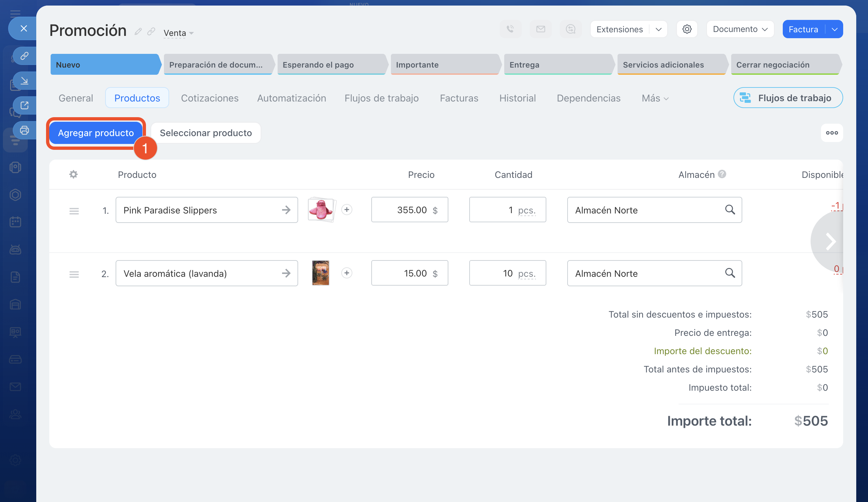Image resolution: width=868 pixels, height=502 pixels.
Task: Click the Agregar producto button
Action: point(96,133)
